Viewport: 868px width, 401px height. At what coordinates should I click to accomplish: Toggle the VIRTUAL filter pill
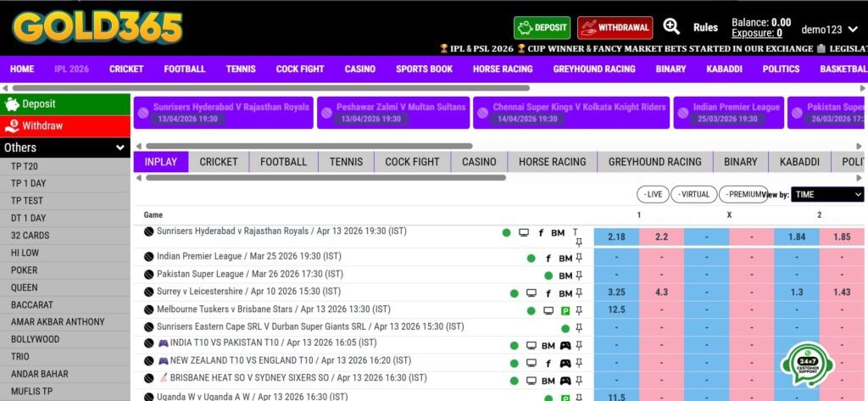click(693, 194)
